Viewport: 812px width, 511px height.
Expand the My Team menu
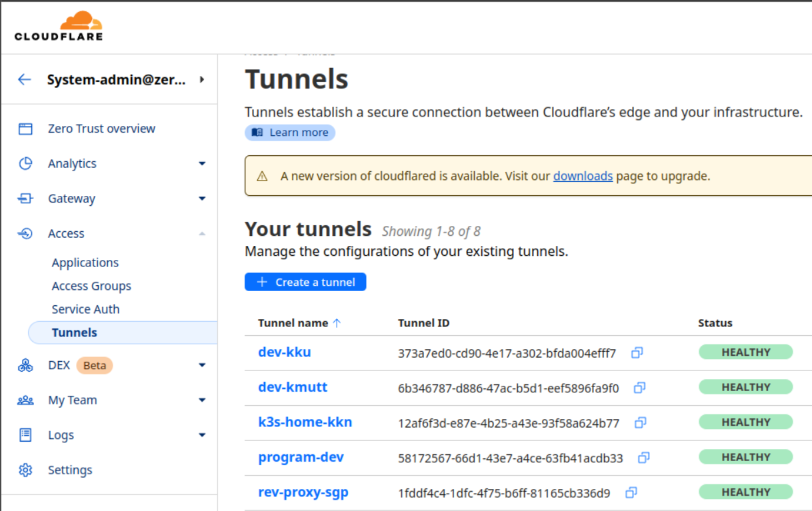coord(202,400)
